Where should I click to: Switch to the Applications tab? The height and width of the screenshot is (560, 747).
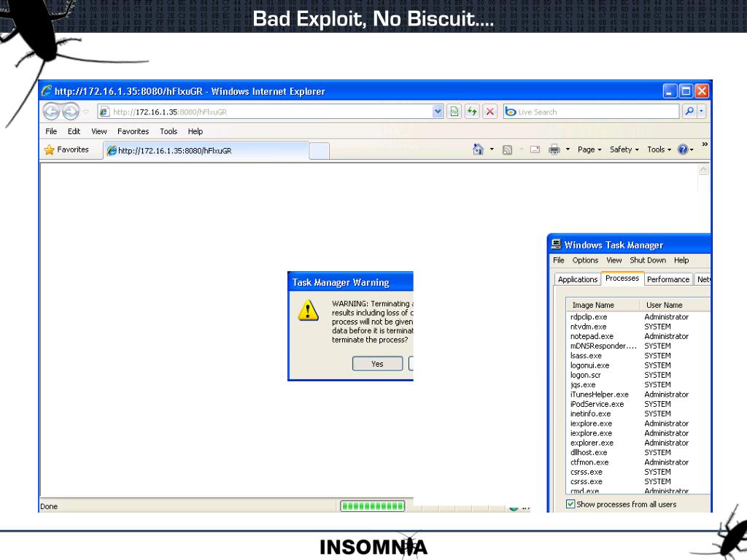[x=578, y=279]
